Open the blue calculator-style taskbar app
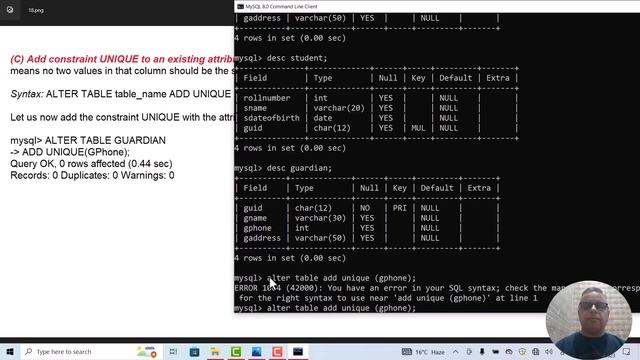This screenshot has height=360, width=640. click(194, 351)
